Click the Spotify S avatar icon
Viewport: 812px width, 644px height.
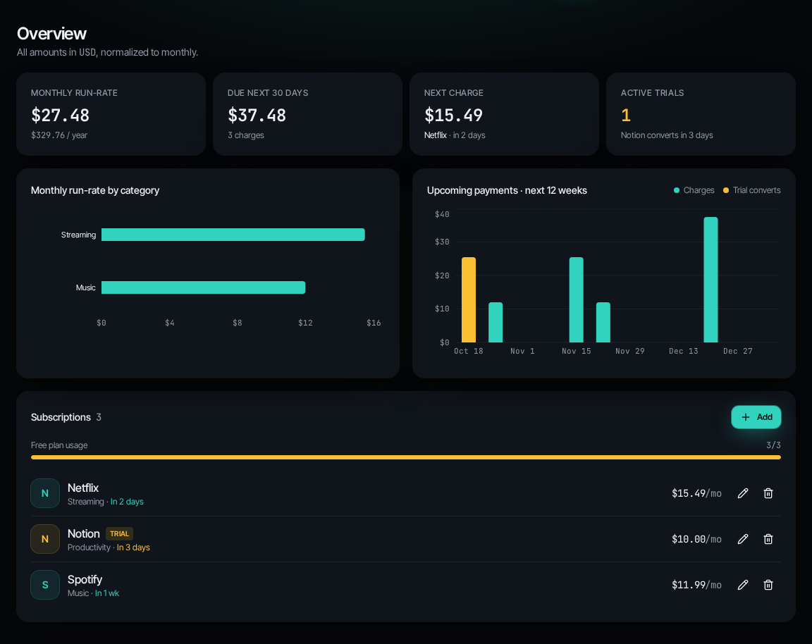point(45,585)
